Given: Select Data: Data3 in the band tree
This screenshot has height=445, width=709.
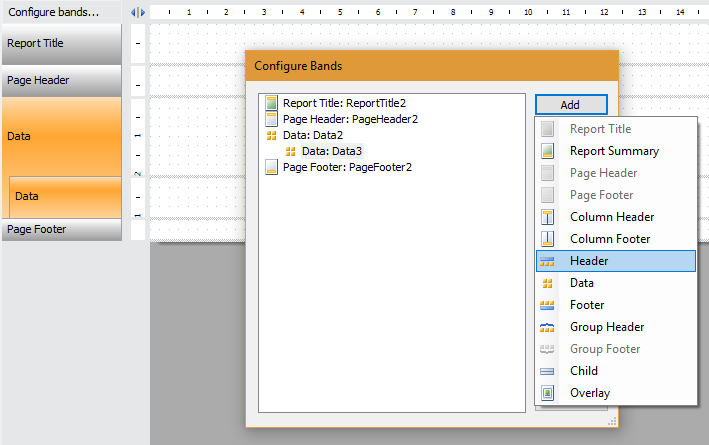Looking at the screenshot, I should [x=332, y=151].
